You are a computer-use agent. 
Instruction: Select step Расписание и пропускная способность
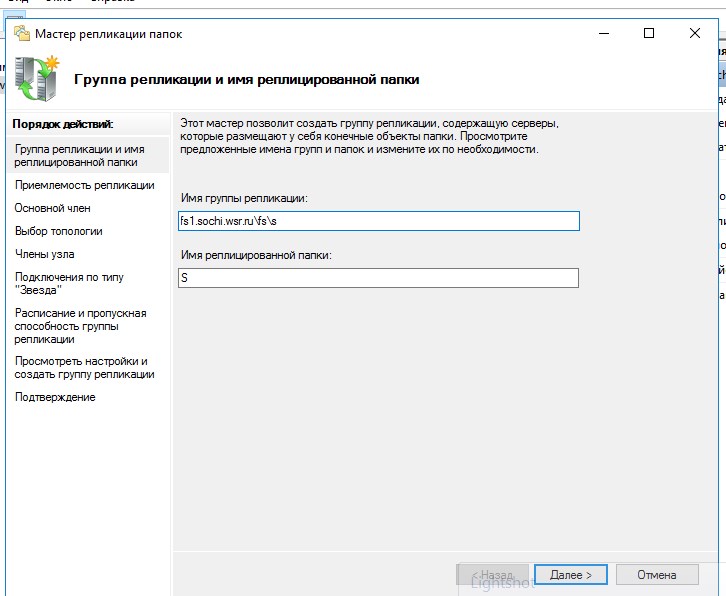(81, 326)
